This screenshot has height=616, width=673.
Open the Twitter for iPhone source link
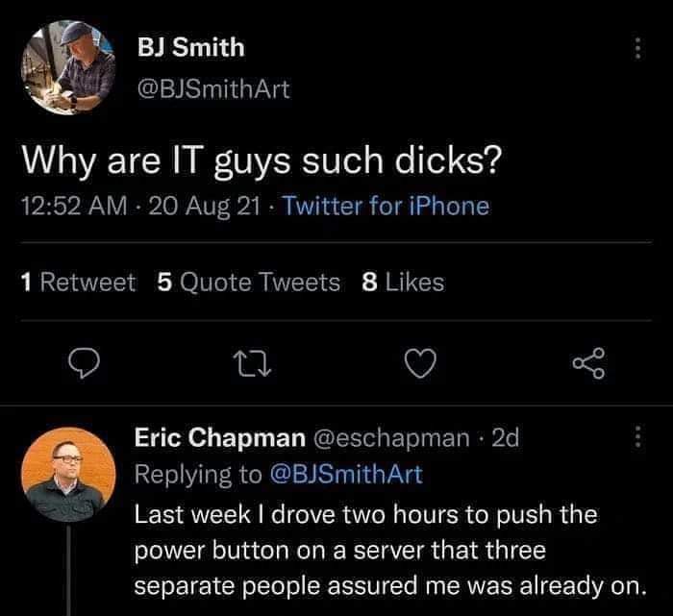386,206
